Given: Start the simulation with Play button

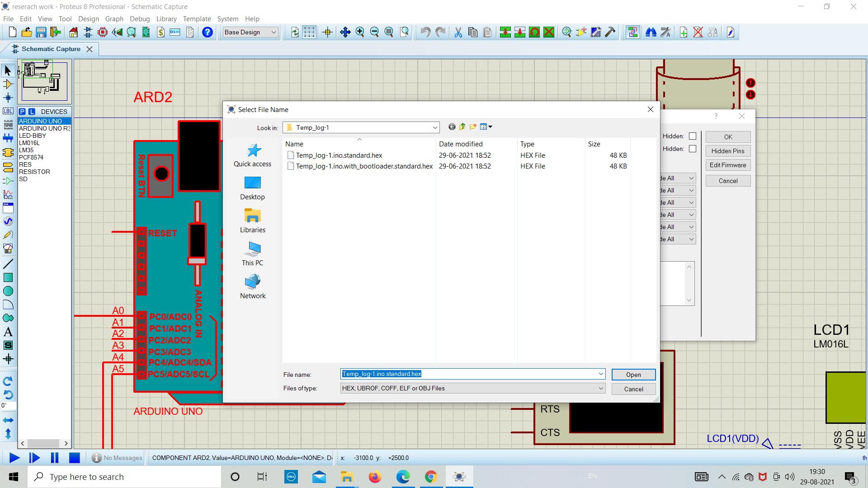Looking at the screenshot, I should 14,458.
